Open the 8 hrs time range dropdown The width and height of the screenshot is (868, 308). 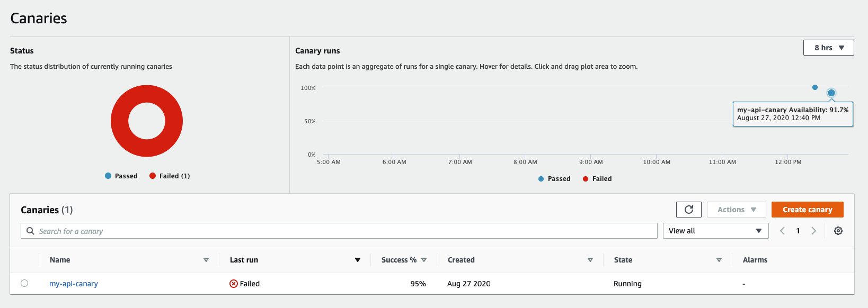[x=829, y=48]
